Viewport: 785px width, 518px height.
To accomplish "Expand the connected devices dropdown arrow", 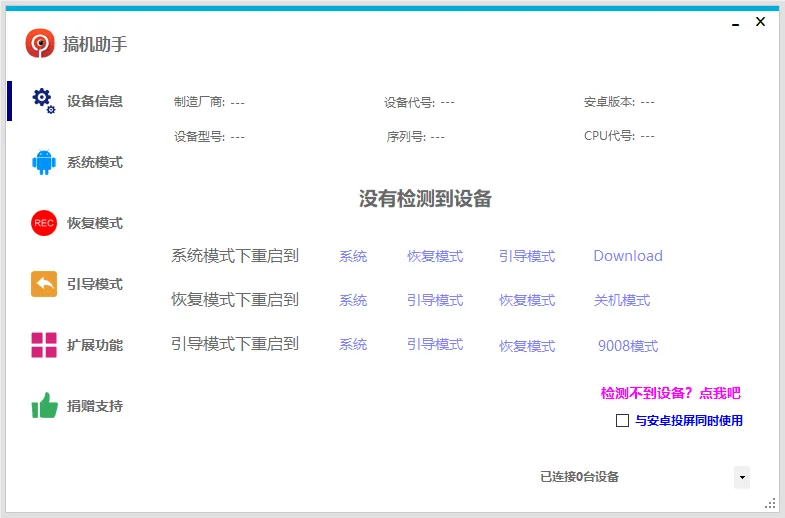I will pyautogui.click(x=742, y=477).
